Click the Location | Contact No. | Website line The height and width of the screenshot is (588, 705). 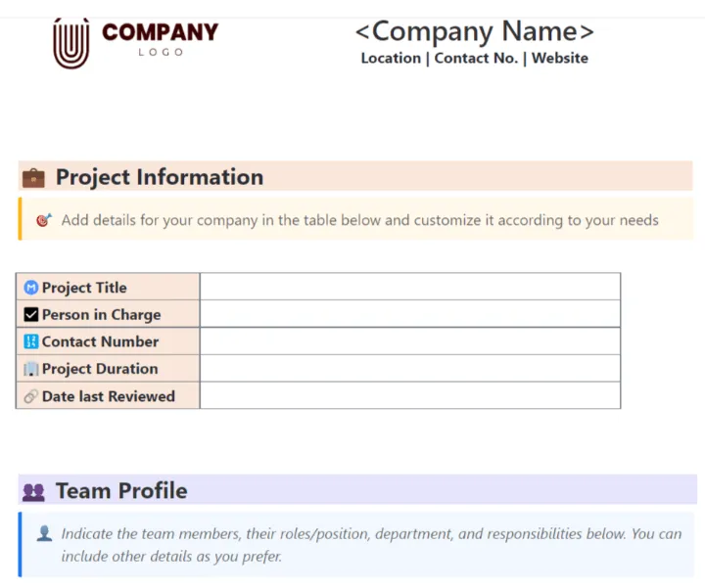474,59
